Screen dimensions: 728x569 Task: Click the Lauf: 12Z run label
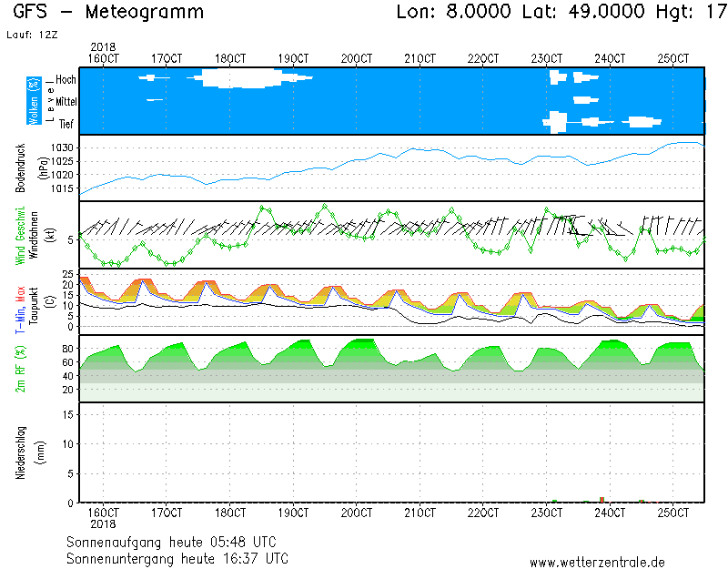pos(31,35)
